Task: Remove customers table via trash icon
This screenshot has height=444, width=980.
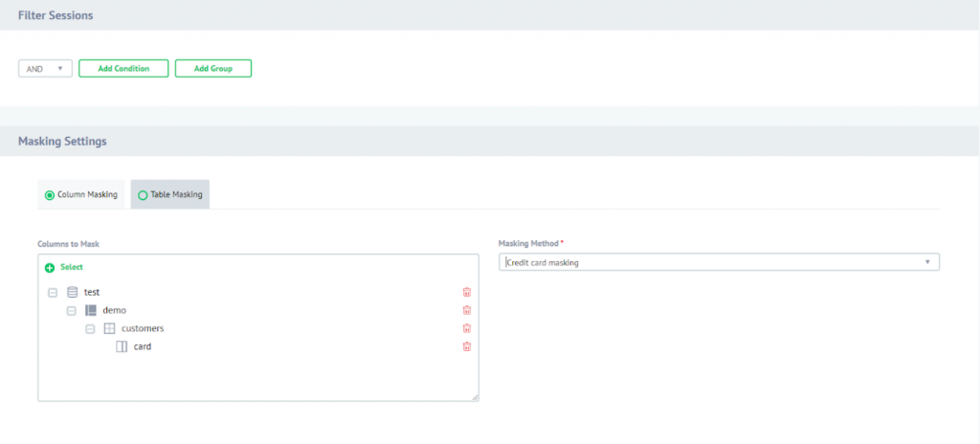Action: (x=467, y=328)
